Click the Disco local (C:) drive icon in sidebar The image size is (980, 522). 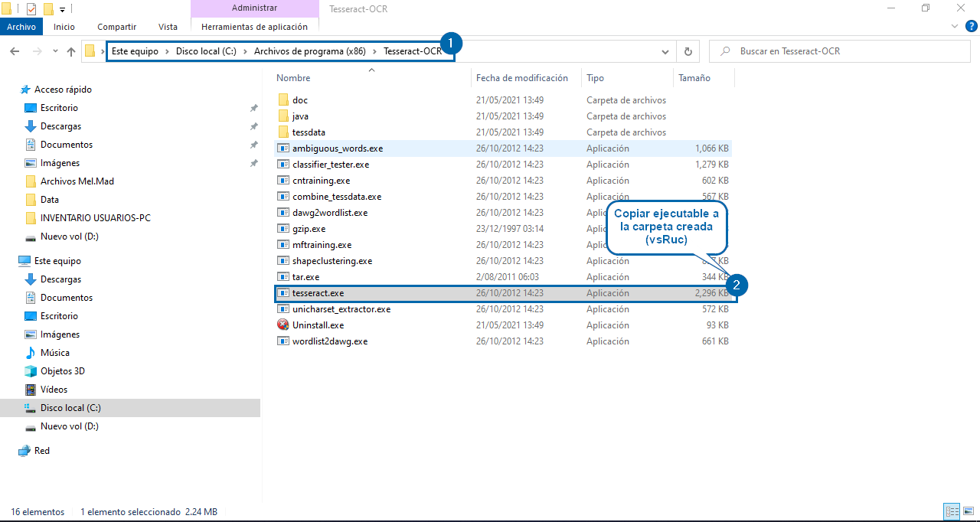click(x=31, y=408)
